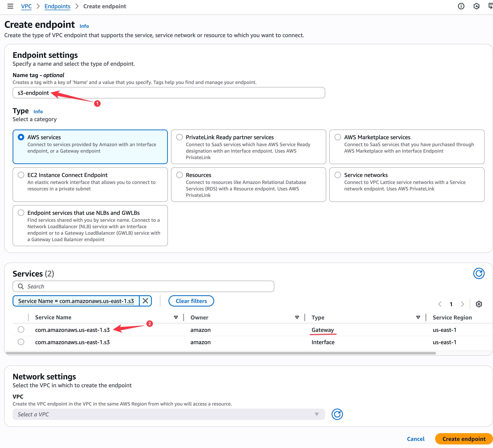This screenshot has width=493, height=448.
Task: Select AWS services endpoint type
Action: tap(21, 137)
